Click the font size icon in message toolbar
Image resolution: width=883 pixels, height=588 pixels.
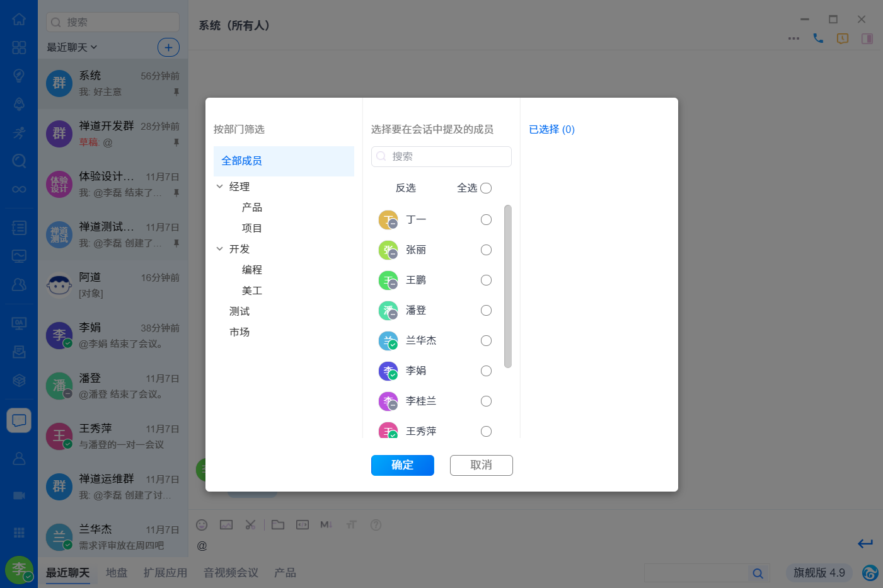[351, 524]
